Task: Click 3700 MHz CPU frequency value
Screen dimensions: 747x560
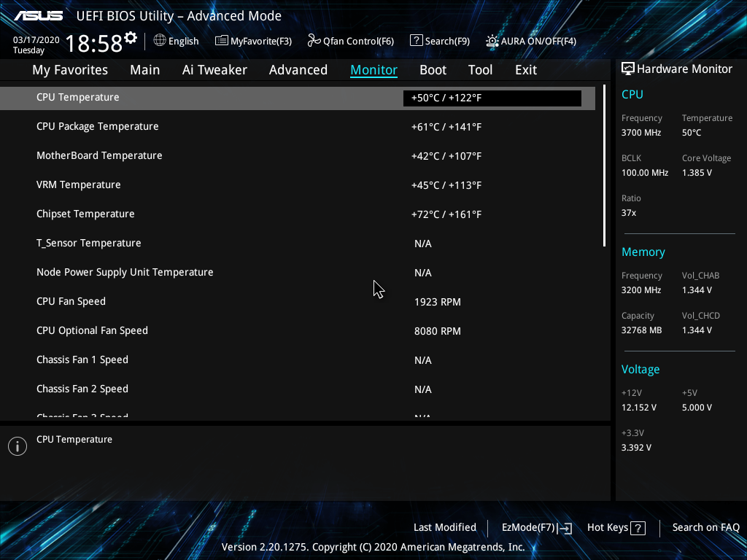Action: (x=641, y=133)
